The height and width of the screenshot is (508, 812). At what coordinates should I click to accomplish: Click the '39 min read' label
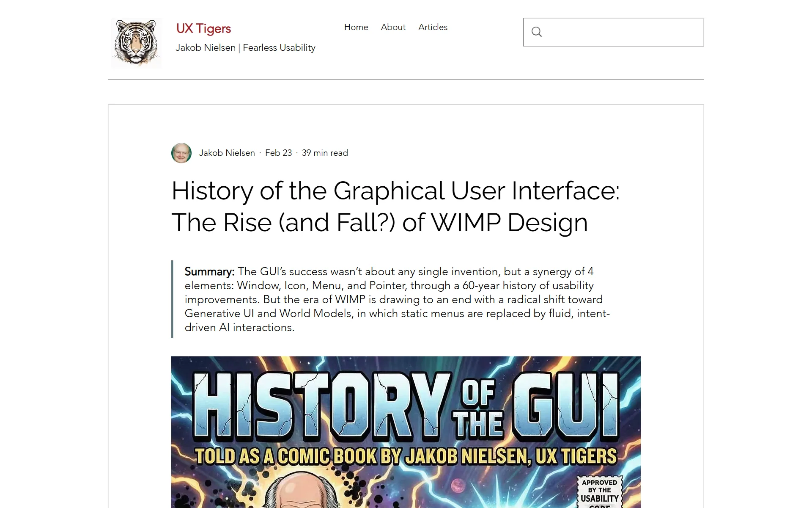325,153
